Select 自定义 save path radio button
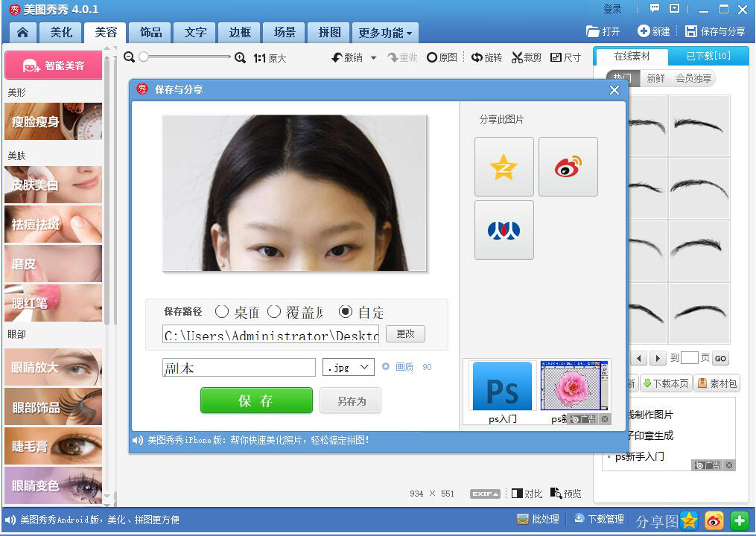 tap(346, 312)
